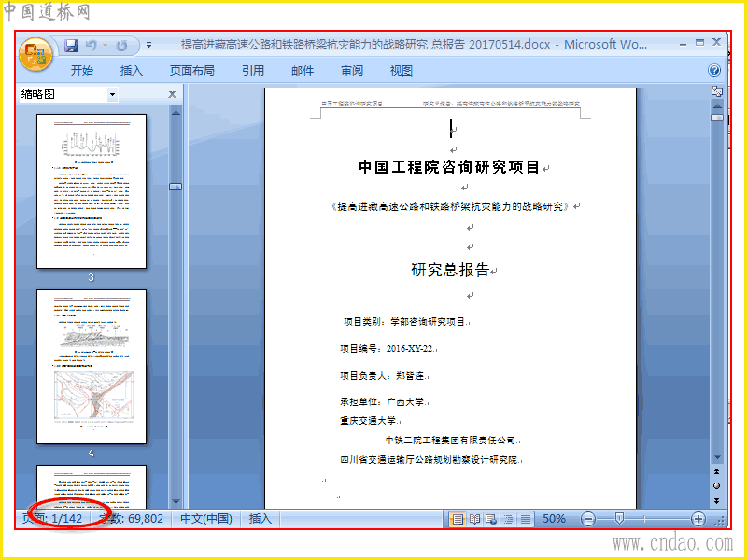Open the 插入 ribbon tab
747x560 pixels.
[132, 71]
